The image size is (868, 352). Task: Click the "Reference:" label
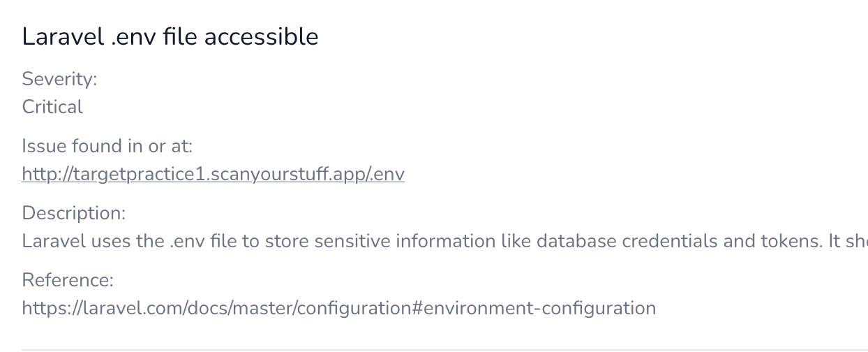[67, 280]
